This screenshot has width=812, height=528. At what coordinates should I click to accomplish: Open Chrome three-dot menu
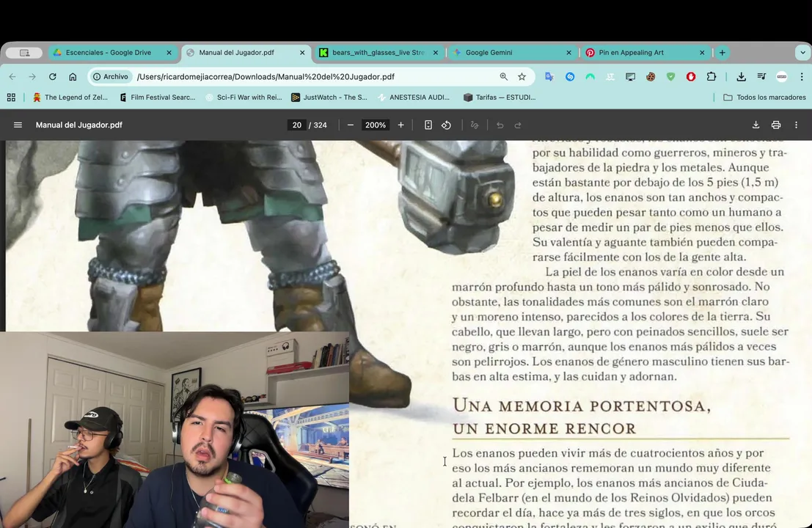802,76
